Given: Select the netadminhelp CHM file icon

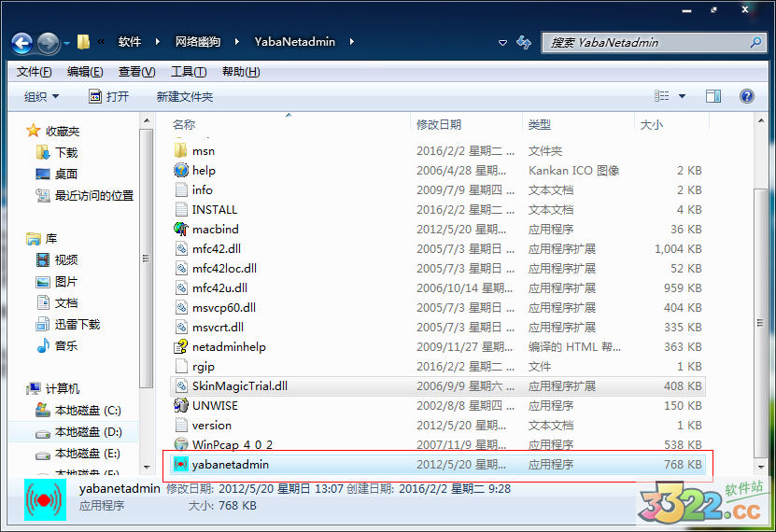Looking at the screenshot, I should tap(181, 347).
